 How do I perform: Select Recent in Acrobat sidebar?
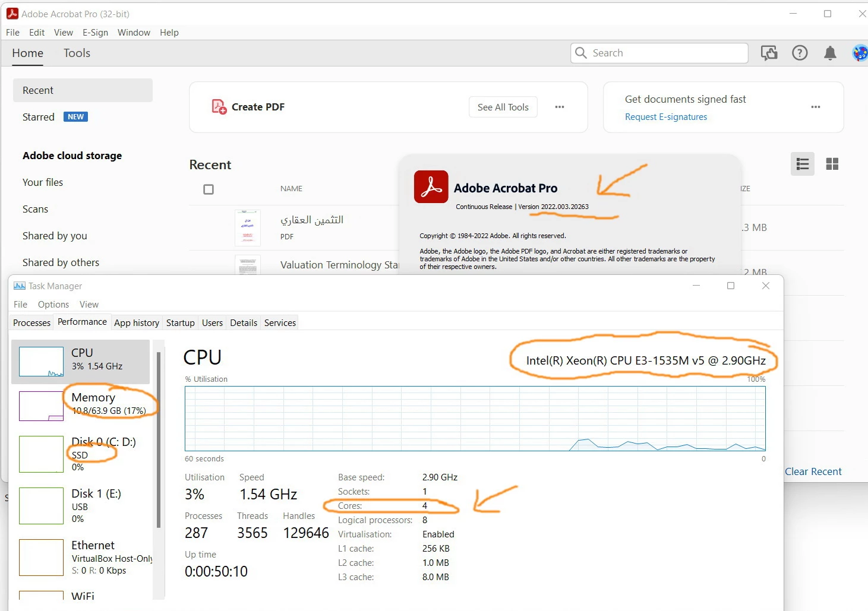83,90
